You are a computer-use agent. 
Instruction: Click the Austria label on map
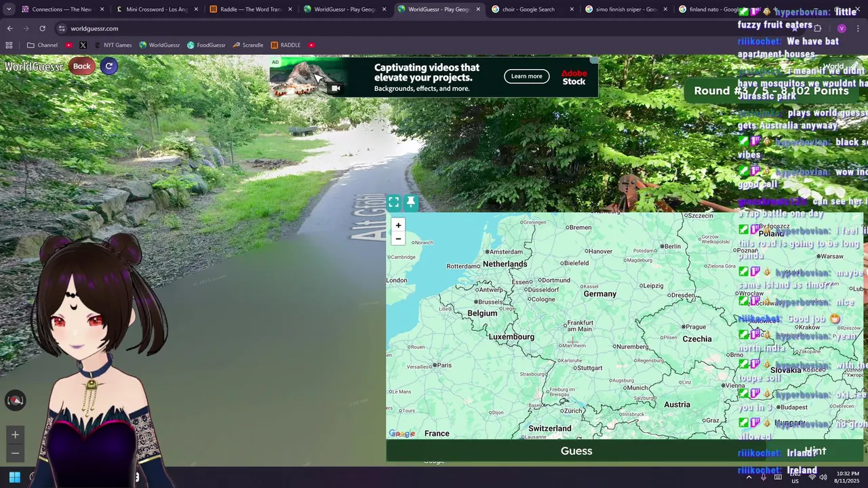pyautogui.click(x=677, y=405)
